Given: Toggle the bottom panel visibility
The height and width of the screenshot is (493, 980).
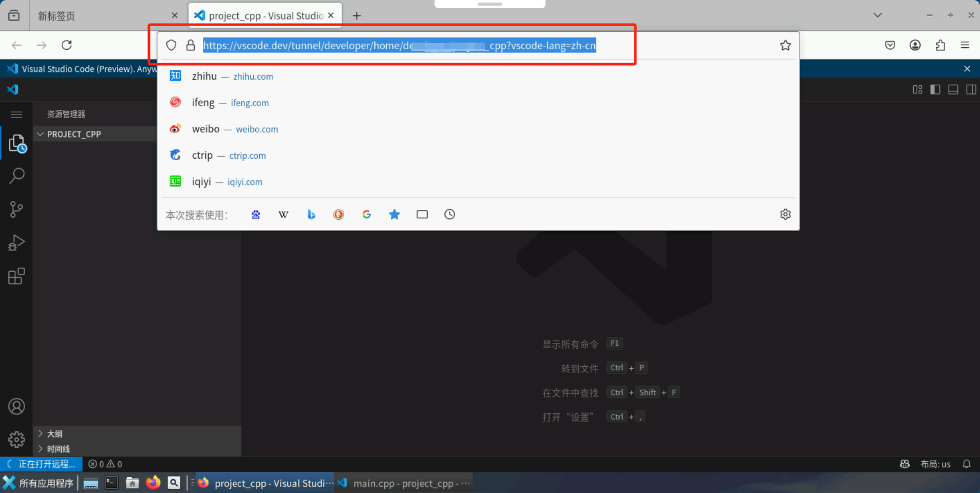Looking at the screenshot, I should tap(953, 89).
